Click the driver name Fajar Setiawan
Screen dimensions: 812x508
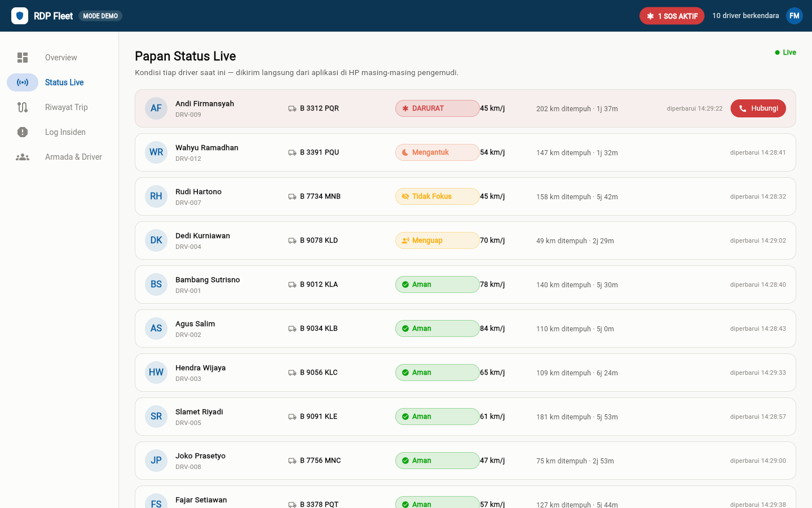(x=201, y=500)
